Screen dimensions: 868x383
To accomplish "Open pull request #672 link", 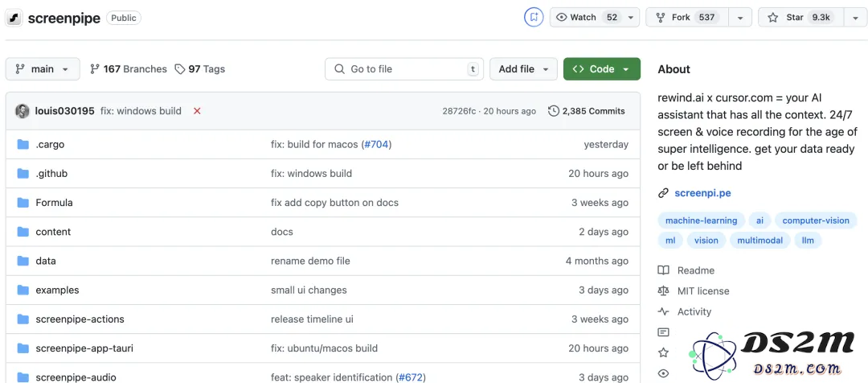I will coord(411,377).
